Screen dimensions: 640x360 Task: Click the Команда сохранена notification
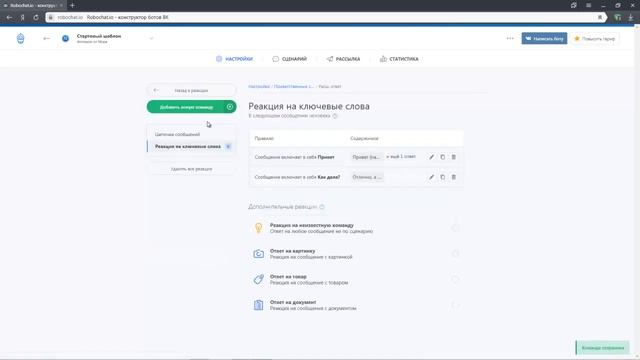[602, 348]
